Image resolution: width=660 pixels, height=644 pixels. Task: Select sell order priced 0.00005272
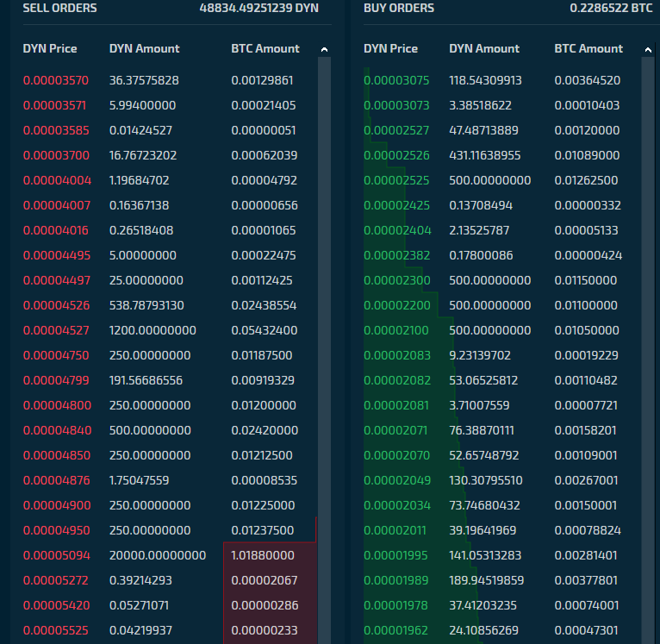[x=170, y=580]
